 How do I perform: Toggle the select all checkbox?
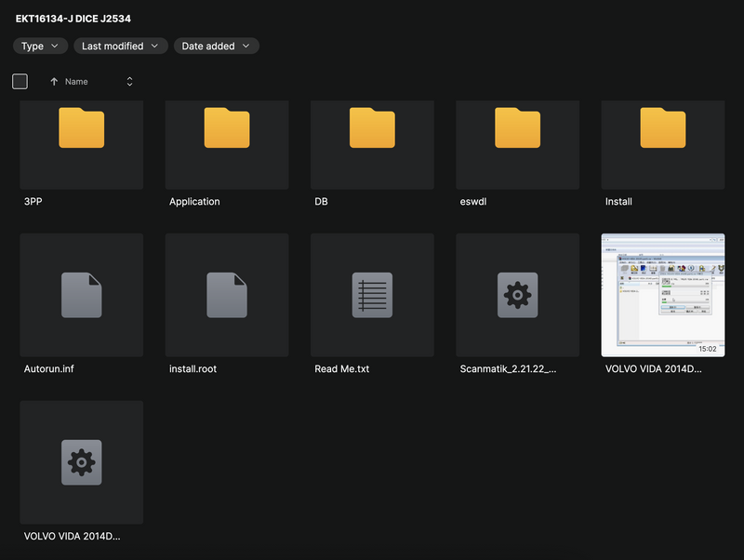click(20, 82)
